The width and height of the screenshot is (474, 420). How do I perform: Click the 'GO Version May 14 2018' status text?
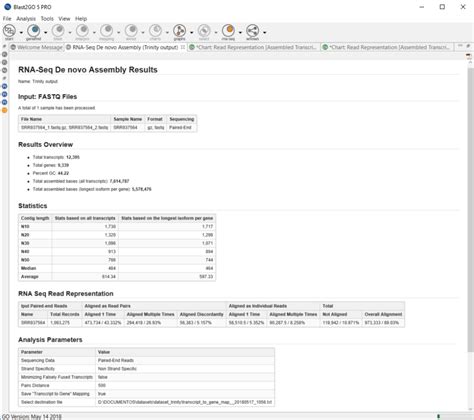click(x=32, y=417)
